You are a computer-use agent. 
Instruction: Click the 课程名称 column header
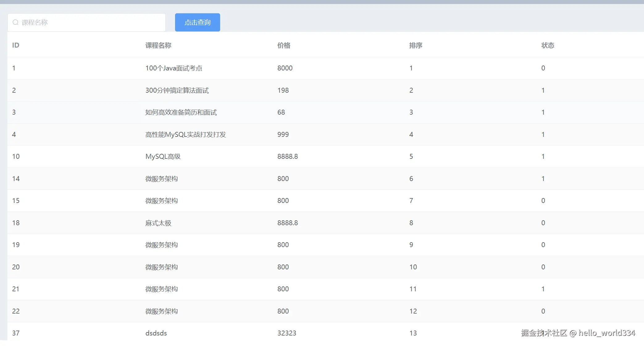point(158,45)
